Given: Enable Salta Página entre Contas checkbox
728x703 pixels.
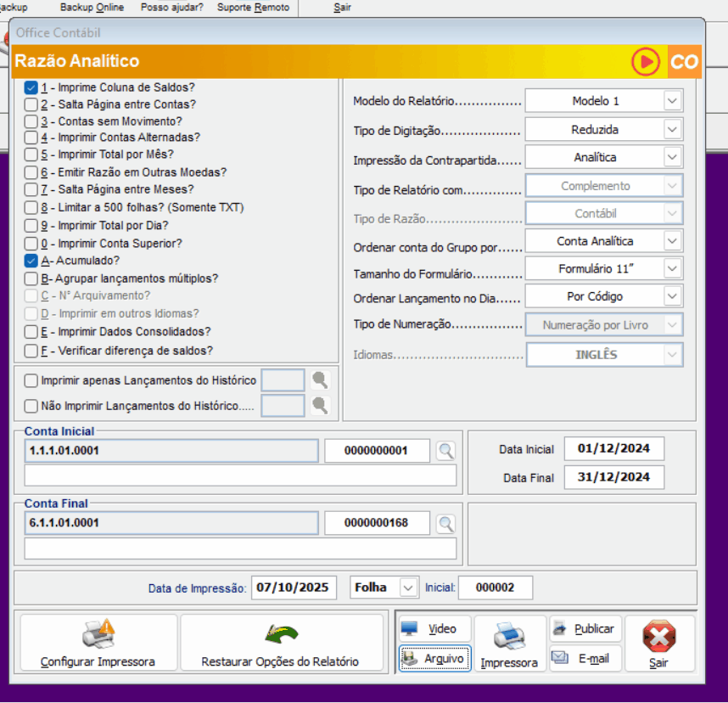Looking at the screenshot, I should [x=31, y=104].
